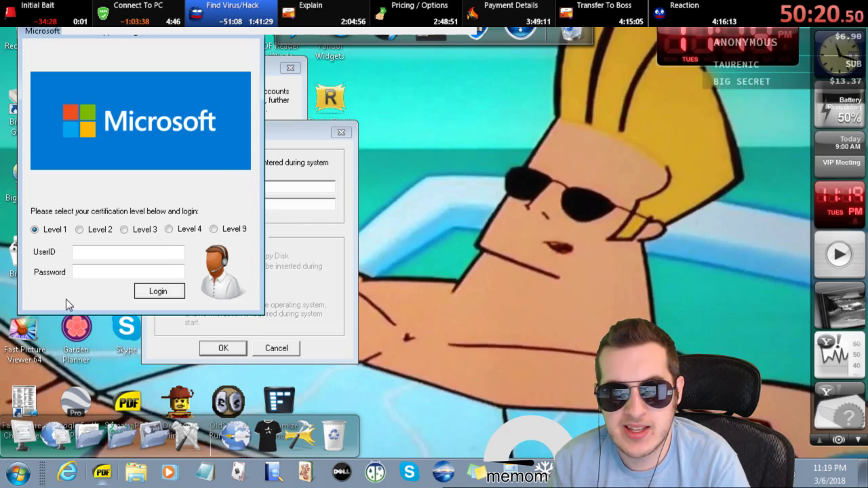This screenshot has height=488, width=868.
Task: Close the dialog behind the Microsoft window
Action: [341, 132]
